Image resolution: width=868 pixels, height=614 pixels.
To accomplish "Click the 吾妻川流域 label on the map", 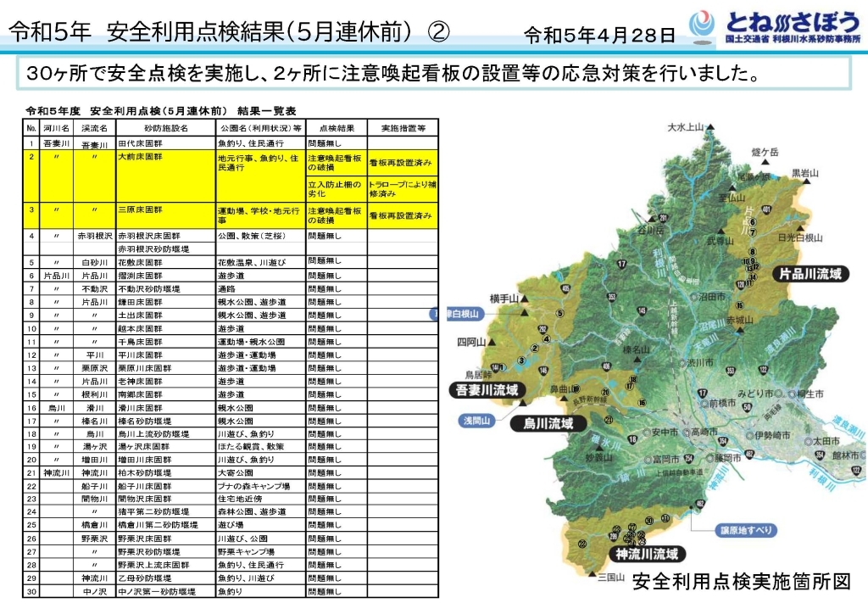I will pos(487,390).
